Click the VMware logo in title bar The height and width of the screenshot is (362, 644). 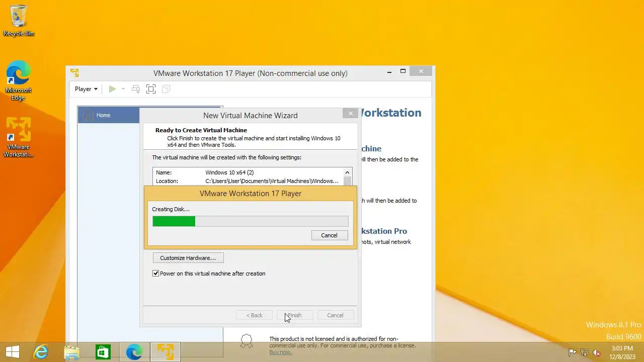pos(74,73)
